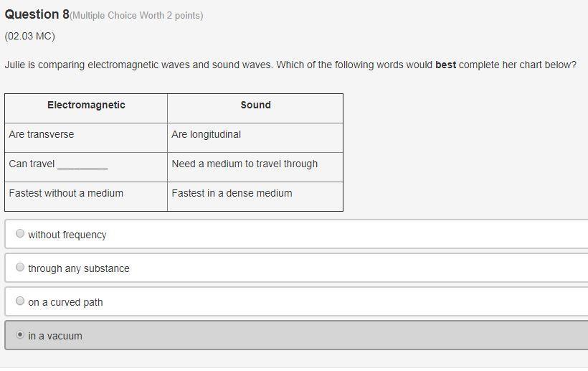Click the selected "in a vacuum" radio button
The image size is (588, 371).
tap(20, 334)
